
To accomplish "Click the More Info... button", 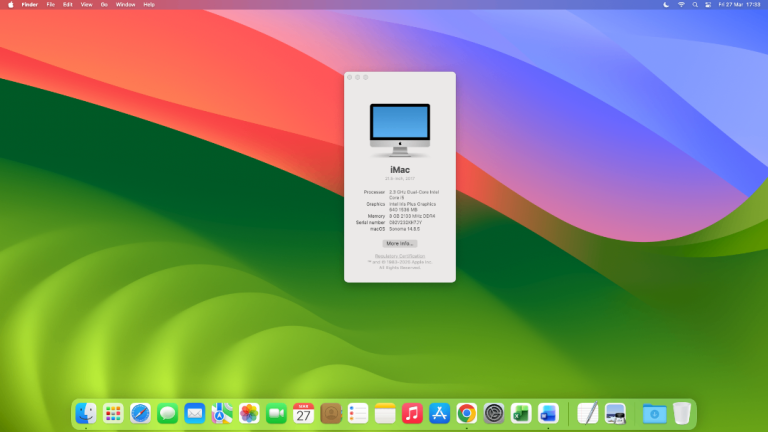I will tap(399, 243).
